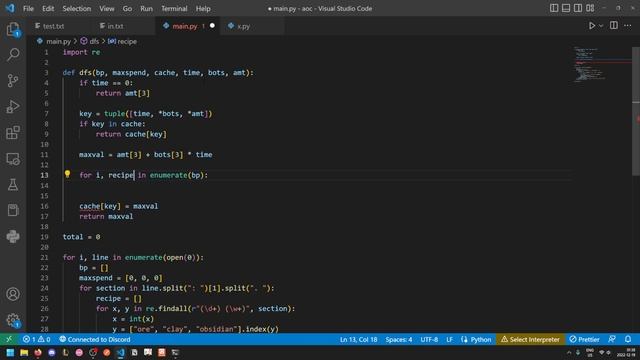This screenshot has height=360, width=640.
Task: Click the ENG language indicator in tray
Action: [590, 353]
